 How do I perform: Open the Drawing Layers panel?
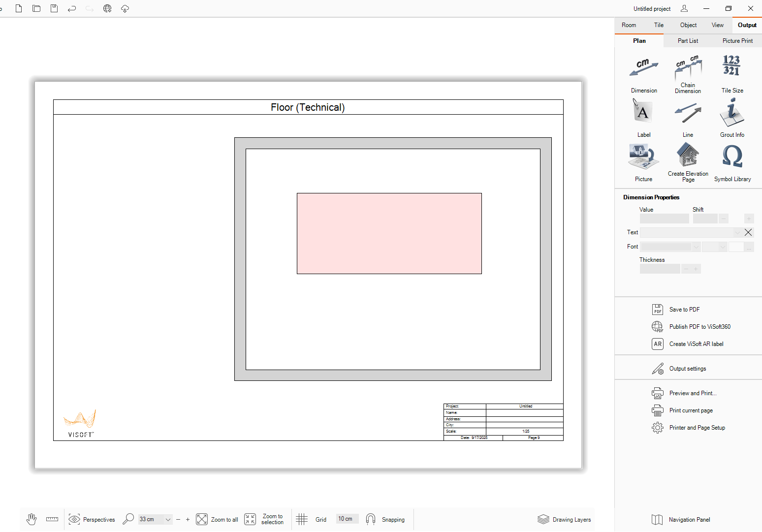click(564, 519)
